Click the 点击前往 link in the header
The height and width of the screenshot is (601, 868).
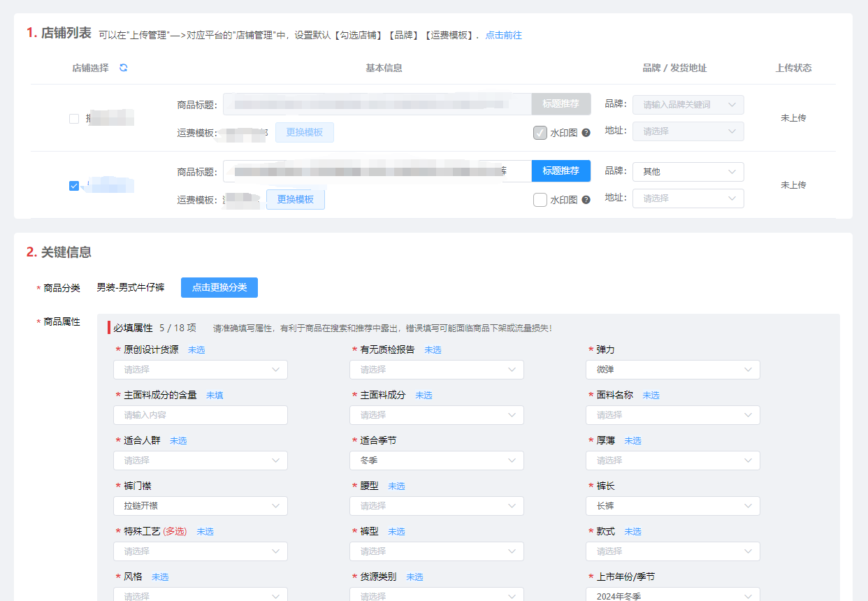[503, 34]
